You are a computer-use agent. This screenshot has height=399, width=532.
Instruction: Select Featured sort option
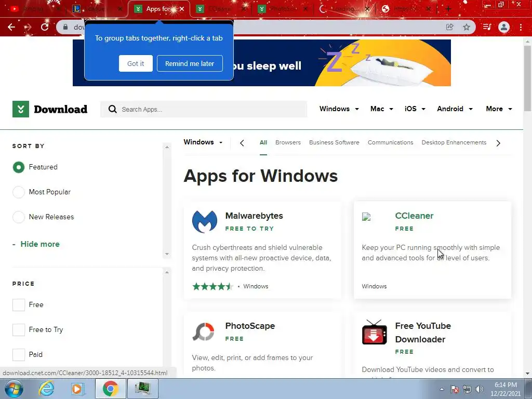pos(19,167)
